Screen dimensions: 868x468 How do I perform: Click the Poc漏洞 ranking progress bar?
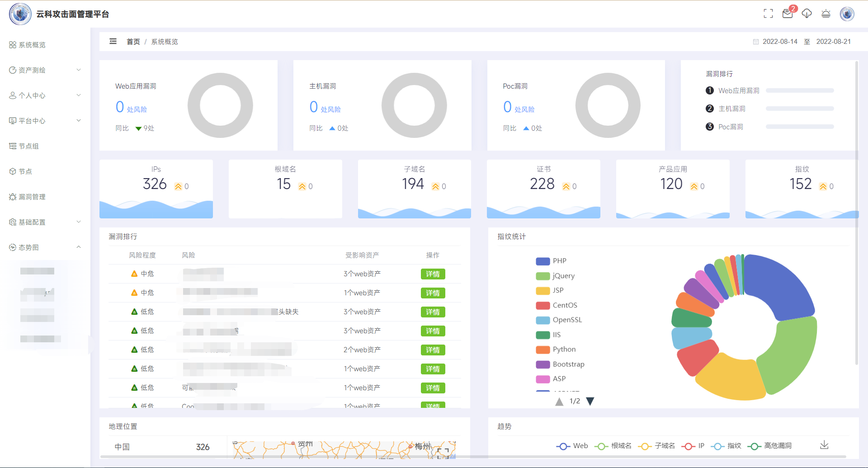pos(800,127)
